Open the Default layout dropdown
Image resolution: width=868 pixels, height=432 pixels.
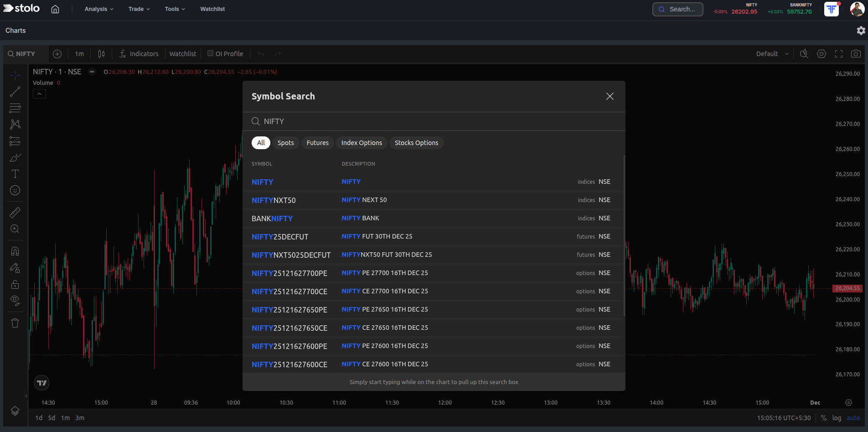[770, 53]
